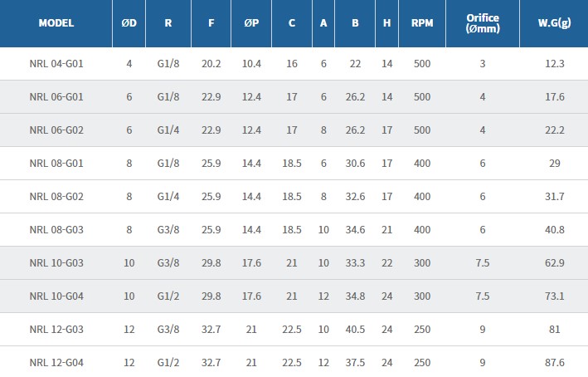The height and width of the screenshot is (377, 588).
Task: Click the MODEL column header
Action: tap(56, 23)
